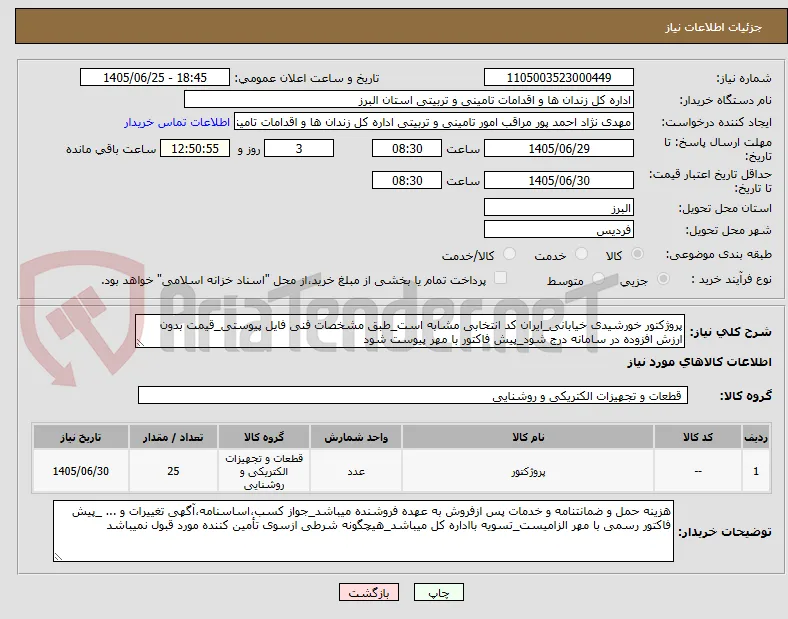The image size is (788, 619).
Task: Open اطلاعات تماس خریدار link
Action: [177, 122]
